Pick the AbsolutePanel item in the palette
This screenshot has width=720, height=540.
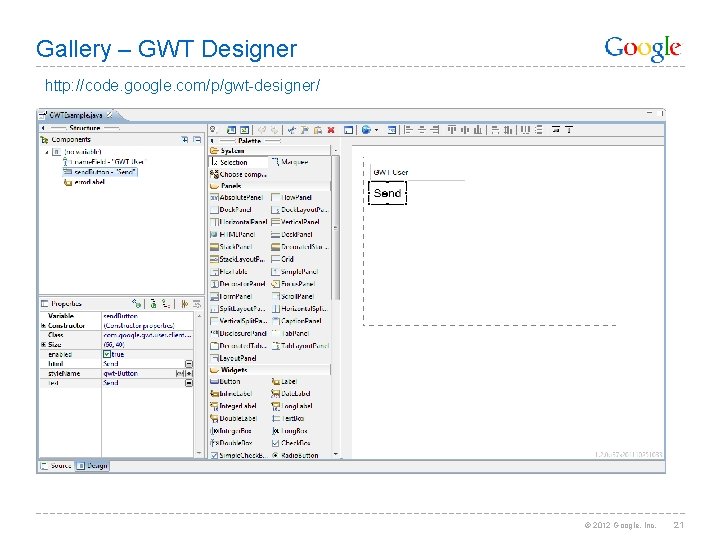(x=236, y=197)
